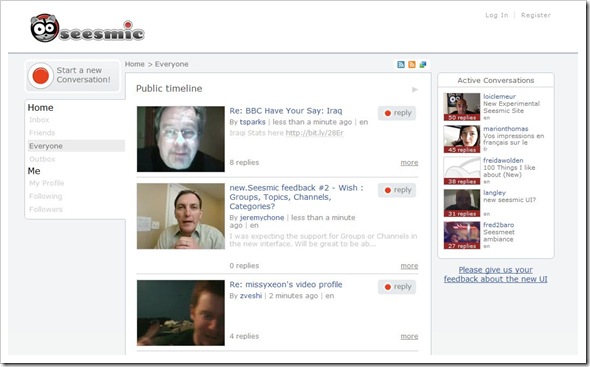Image resolution: width=590 pixels, height=367 pixels.
Task: Click the Me heading in sidebar
Action: [34, 171]
